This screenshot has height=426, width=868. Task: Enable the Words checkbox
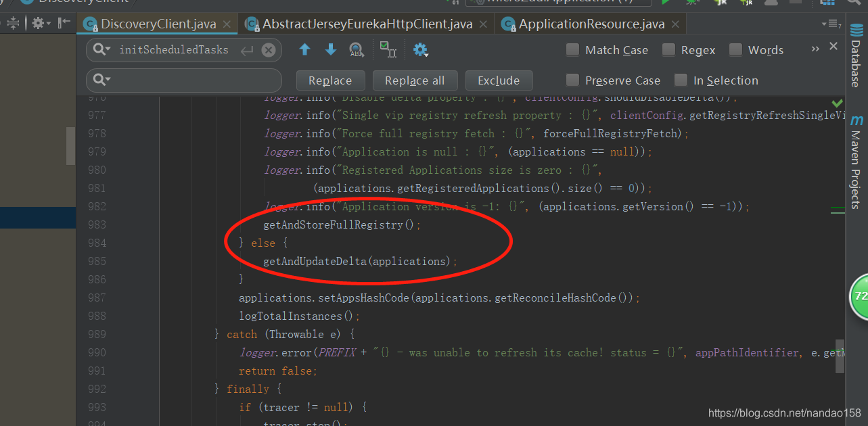(736, 50)
